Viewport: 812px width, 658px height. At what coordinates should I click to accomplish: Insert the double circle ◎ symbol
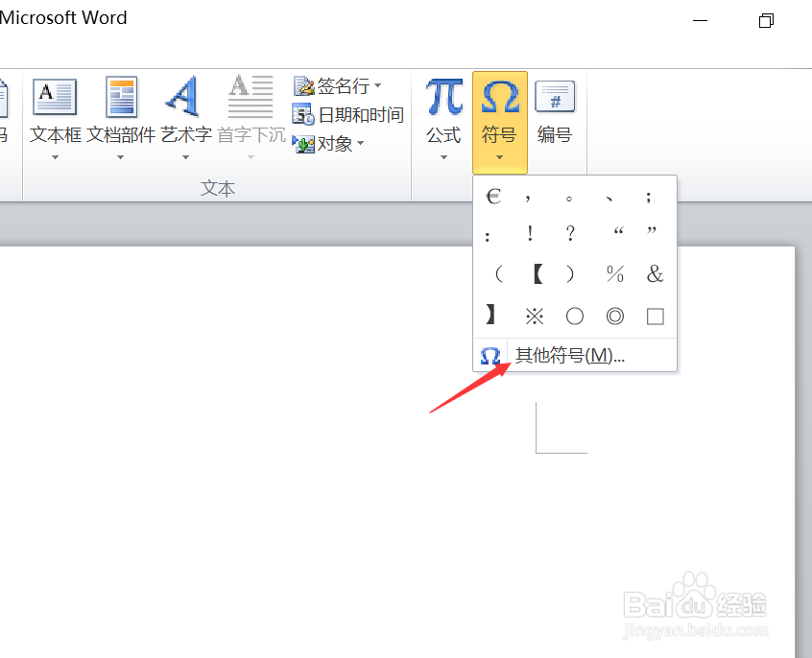click(x=615, y=316)
